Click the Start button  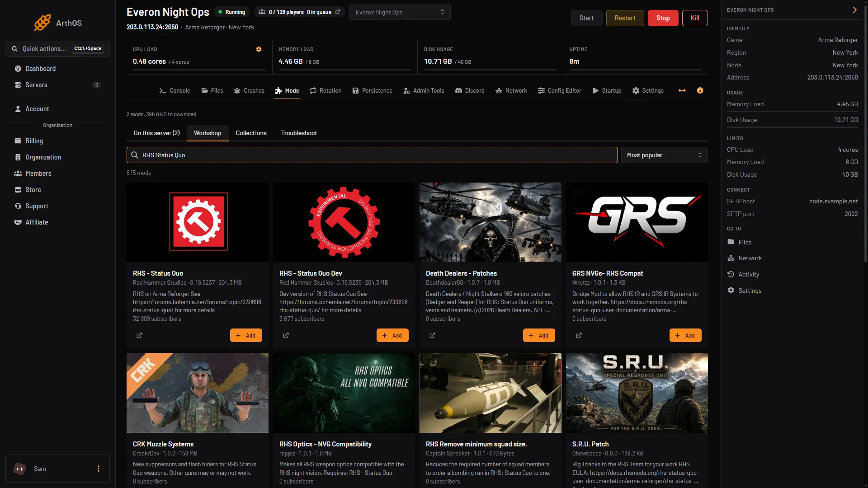coord(586,18)
